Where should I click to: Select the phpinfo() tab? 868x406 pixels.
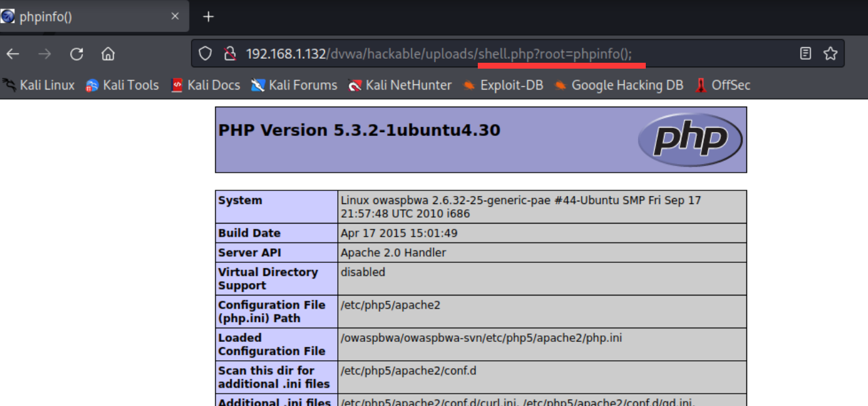(93, 16)
